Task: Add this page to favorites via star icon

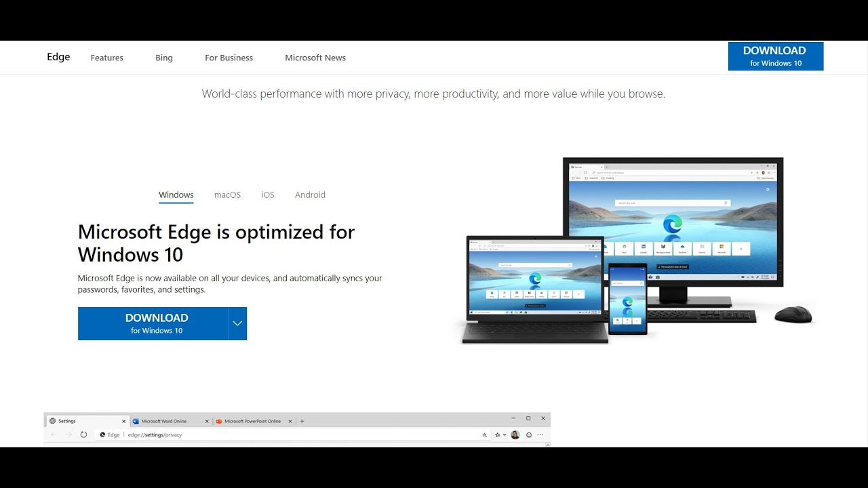Action: 497,434
